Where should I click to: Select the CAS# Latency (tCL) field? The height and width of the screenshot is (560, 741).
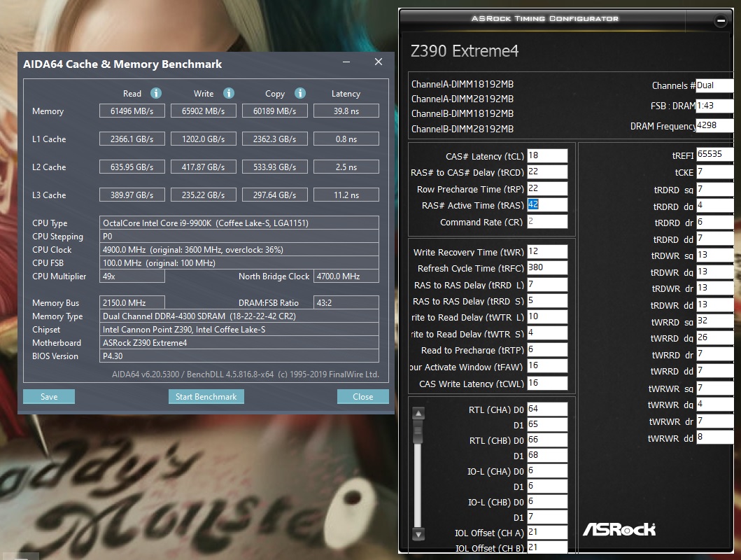[x=547, y=156]
